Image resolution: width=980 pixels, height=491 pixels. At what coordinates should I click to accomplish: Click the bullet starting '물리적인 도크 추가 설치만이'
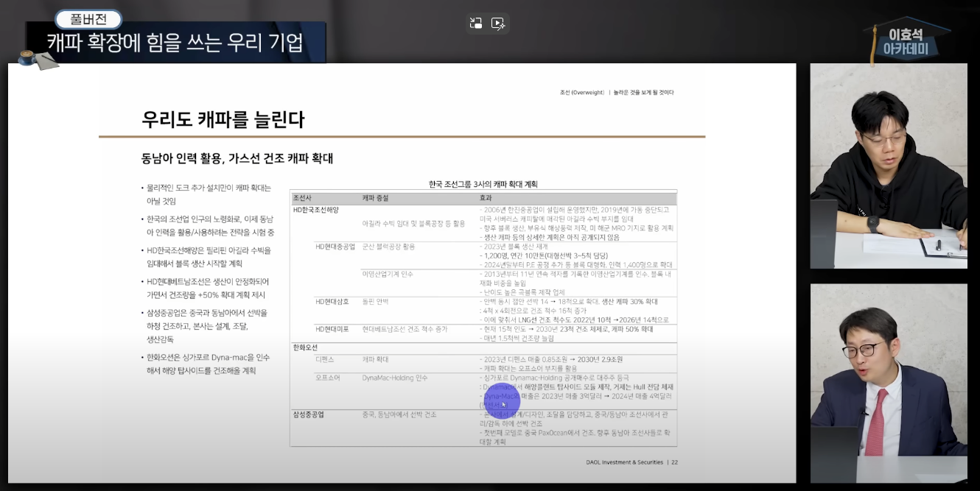click(x=207, y=194)
